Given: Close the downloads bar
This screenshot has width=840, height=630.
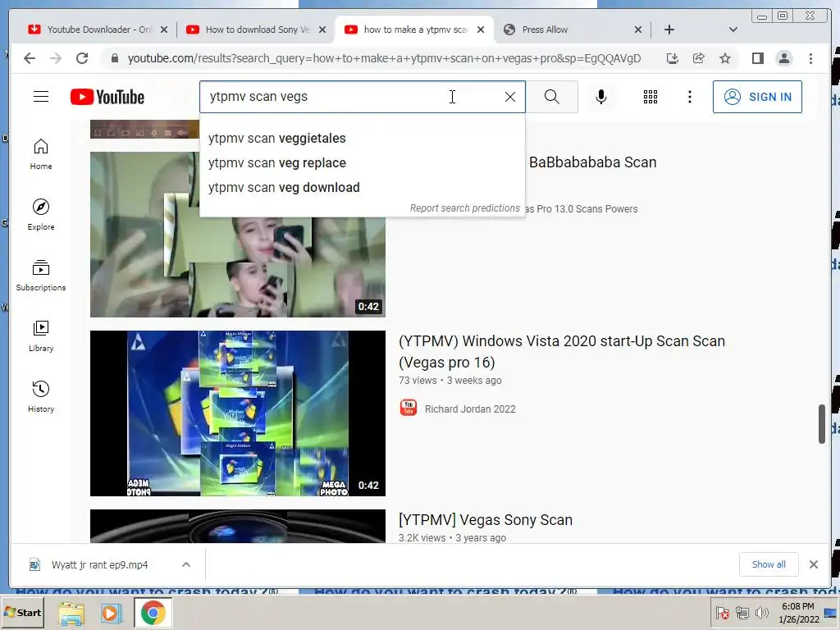Looking at the screenshot, I should pos(813,564).
